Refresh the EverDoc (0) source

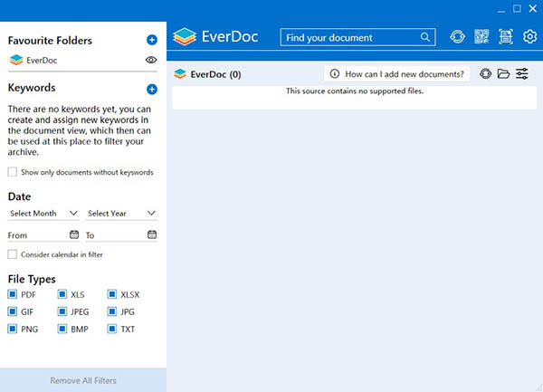click(x=485, y=73)
